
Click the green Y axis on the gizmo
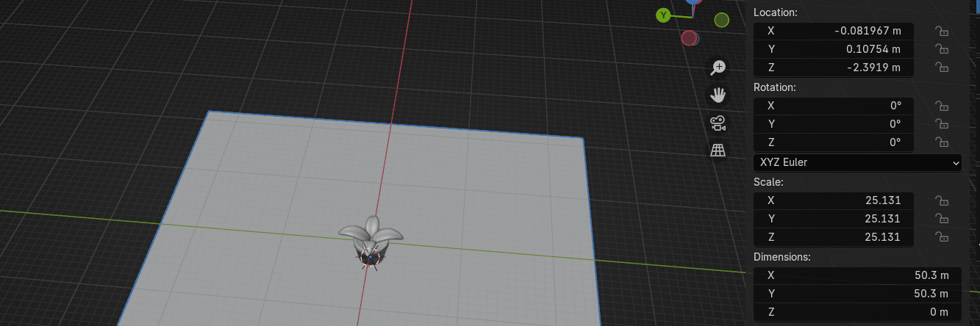pos(664,15)
